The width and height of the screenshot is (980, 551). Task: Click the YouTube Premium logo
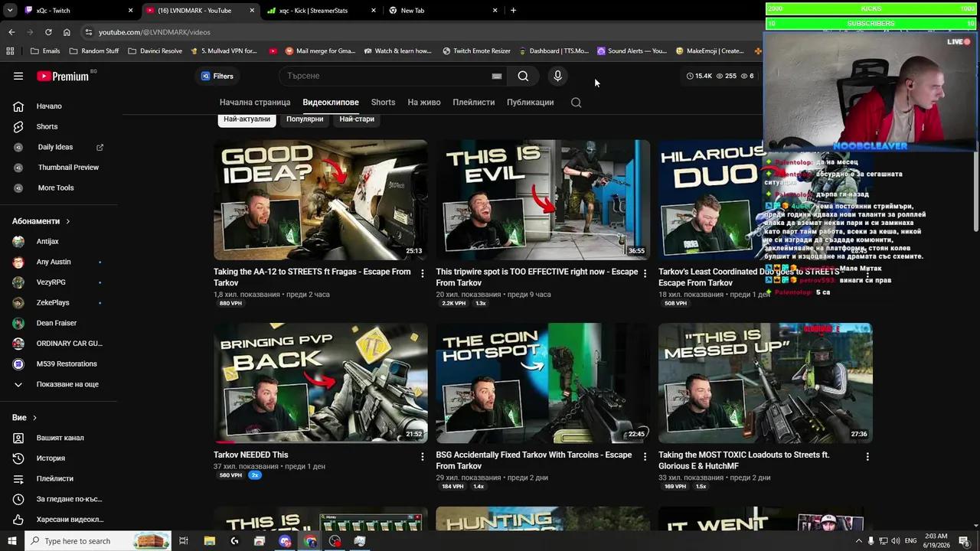pyautogui.click(x=63, y=76)
